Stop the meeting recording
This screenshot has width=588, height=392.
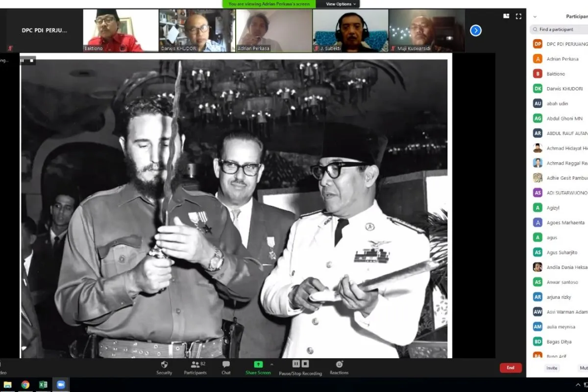point(305,364)
